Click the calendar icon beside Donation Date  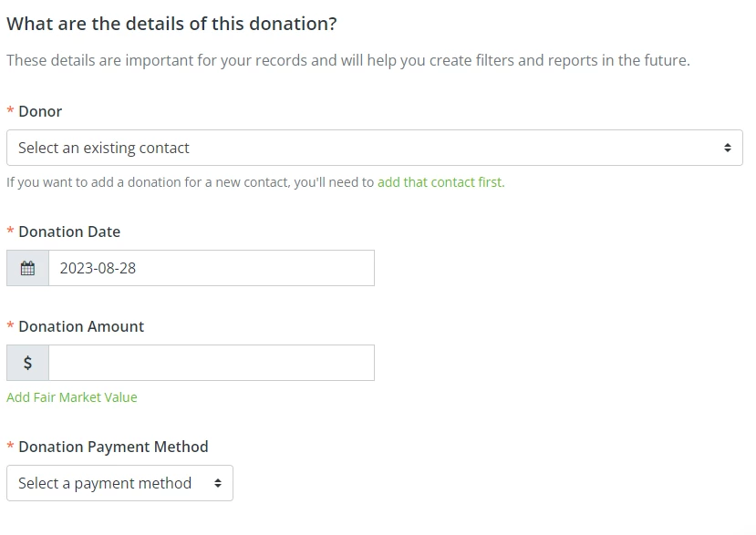click(27, 267)
